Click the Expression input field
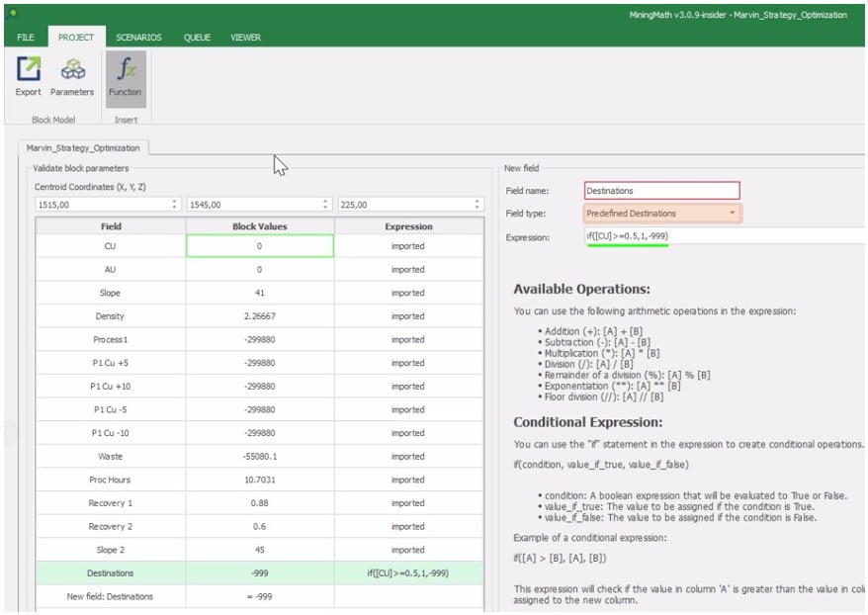The width and height of the screenshot is (868, 615). tap(722, 236)
